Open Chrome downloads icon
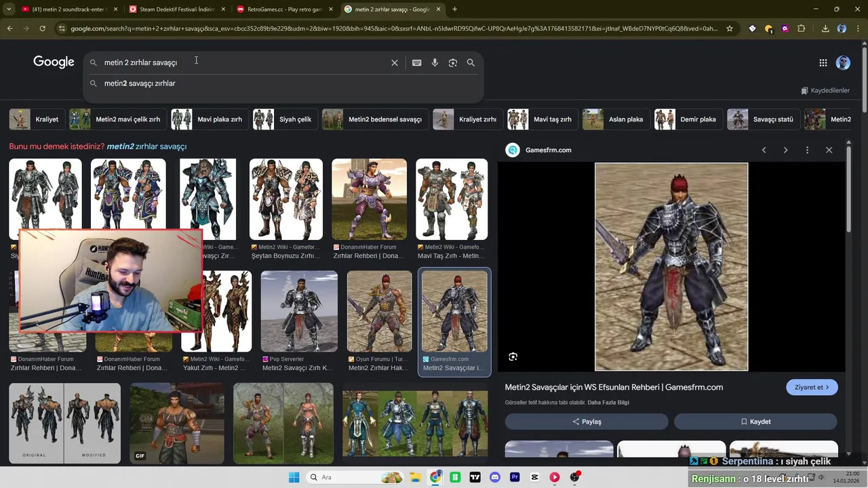The width and height of the screenshot is (868, 488). [x=825, y=28]
